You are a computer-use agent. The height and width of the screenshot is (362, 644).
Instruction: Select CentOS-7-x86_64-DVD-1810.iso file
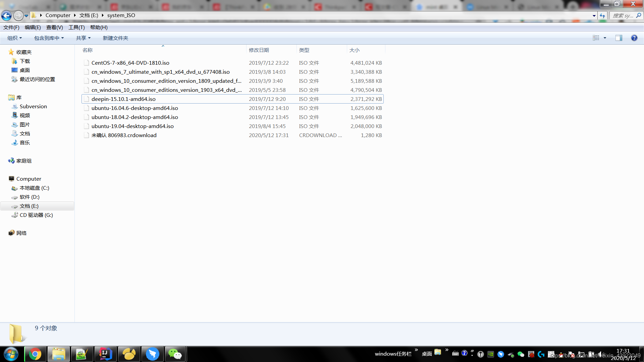130,63
